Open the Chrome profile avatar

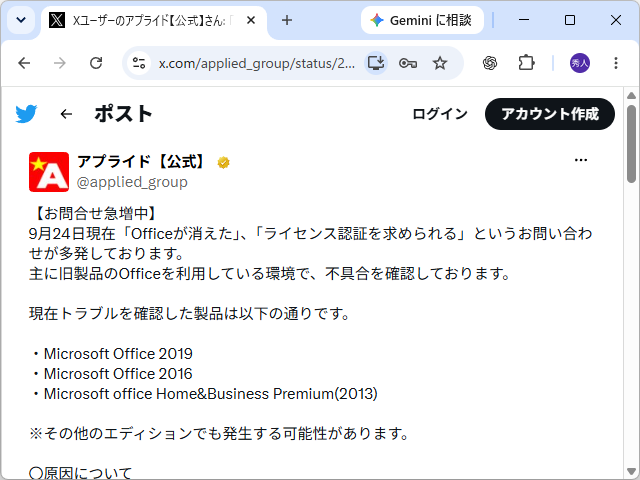pos(580,63)
